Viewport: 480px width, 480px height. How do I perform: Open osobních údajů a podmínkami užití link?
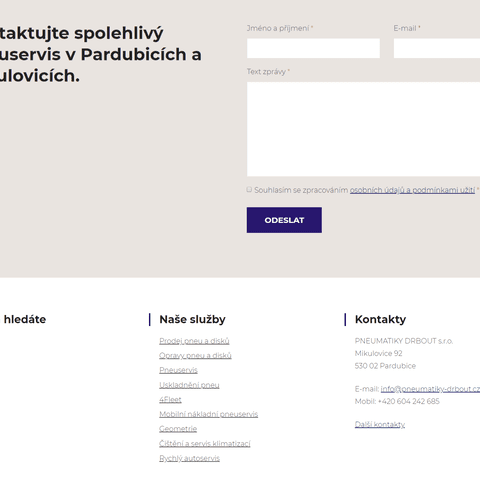412,190
